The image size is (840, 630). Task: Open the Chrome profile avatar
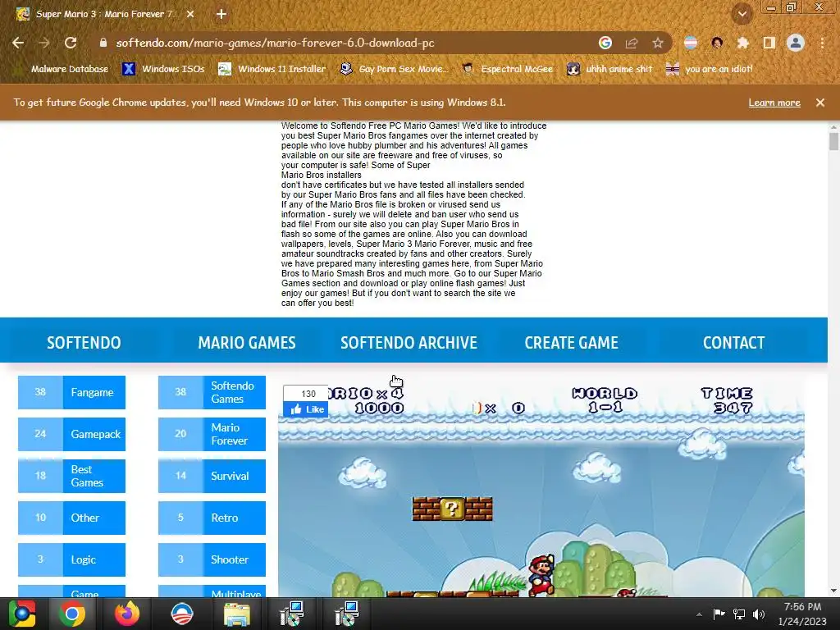click(796, 43)
